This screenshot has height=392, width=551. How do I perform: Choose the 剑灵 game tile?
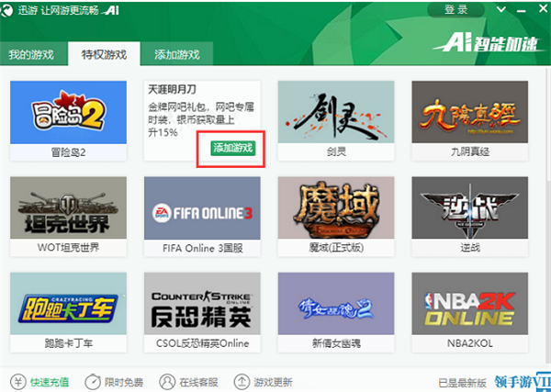point(336,111)
